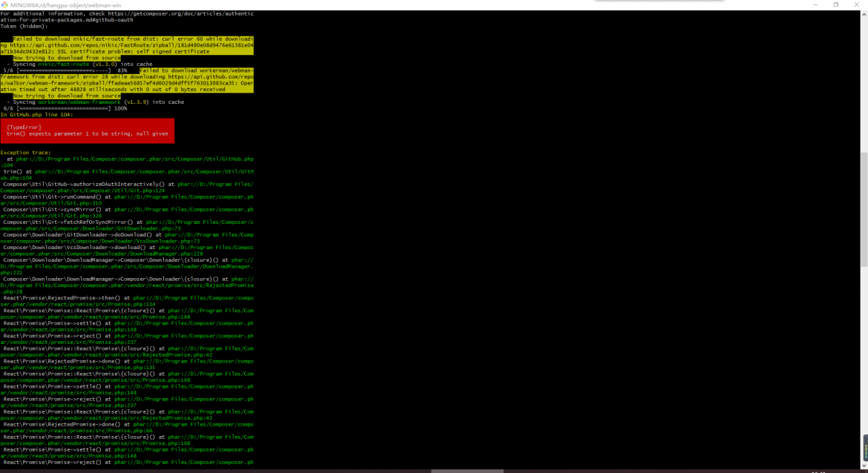Click 'Failed to download workerman/webman-' warning text
The image size is (868, 473).
click(x=197, y=71)
